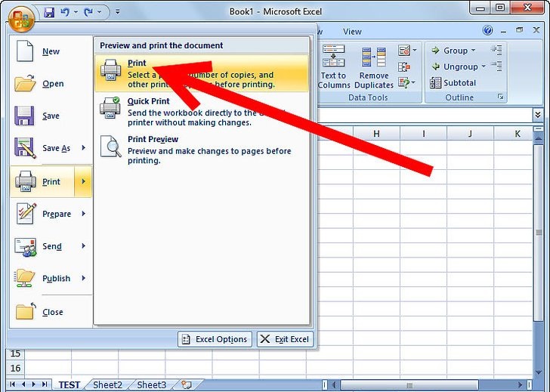Click the Group button in Outline
The image size is (550, 392).
(450, 51)
